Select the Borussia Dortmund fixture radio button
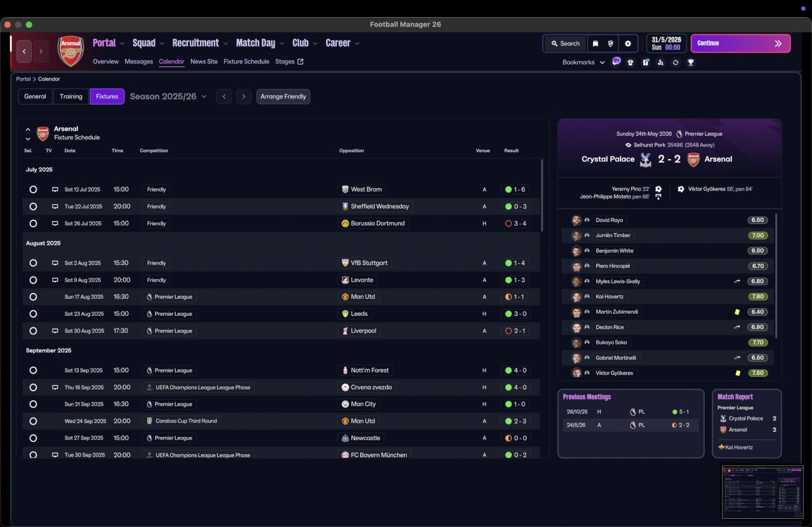Viewport: 812px width, 527px height. (33, 224)
